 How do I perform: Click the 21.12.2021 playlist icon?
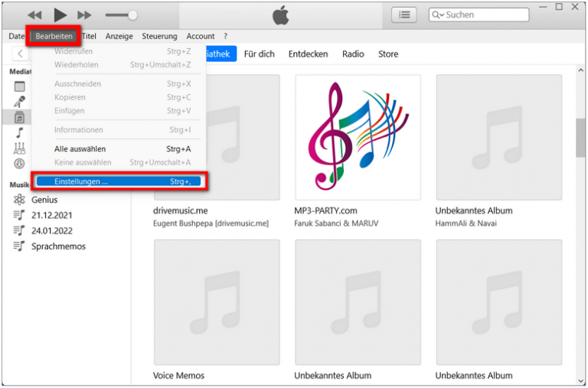19,215
